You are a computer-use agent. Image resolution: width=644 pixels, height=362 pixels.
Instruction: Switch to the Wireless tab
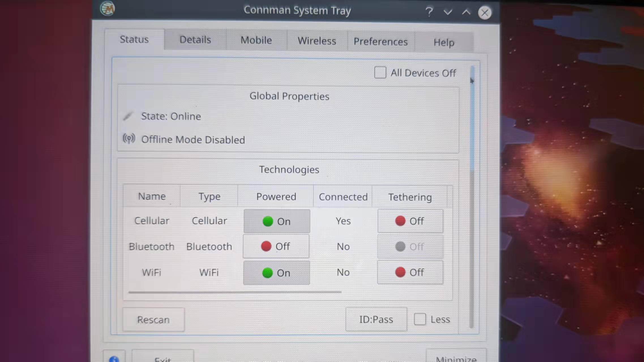coord(317,41)
